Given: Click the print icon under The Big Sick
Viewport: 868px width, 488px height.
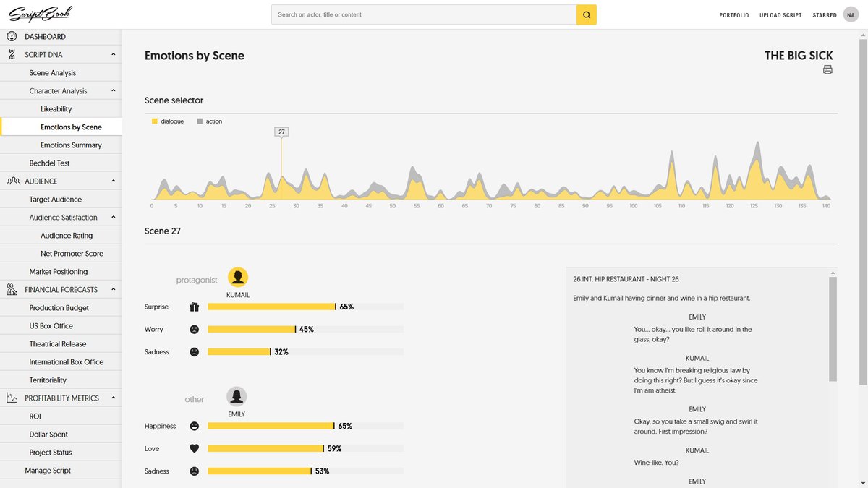Looking at the screenshot, I should tap(827, 70).
